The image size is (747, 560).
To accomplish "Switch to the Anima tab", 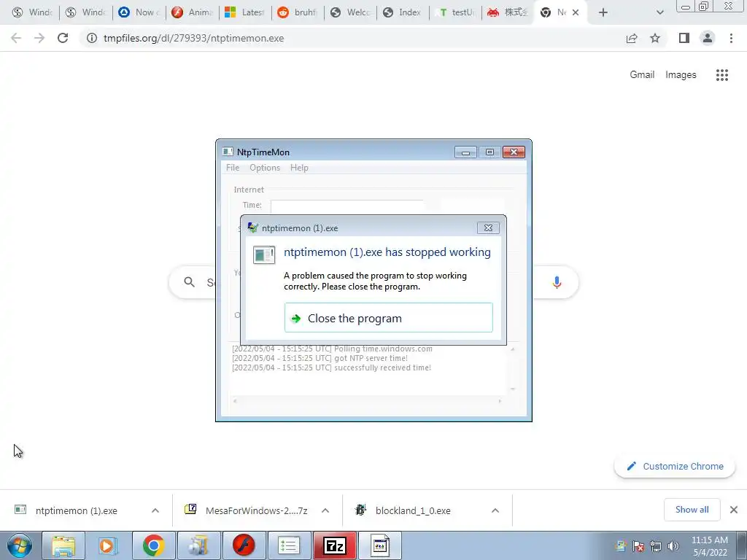I will 192,12.
